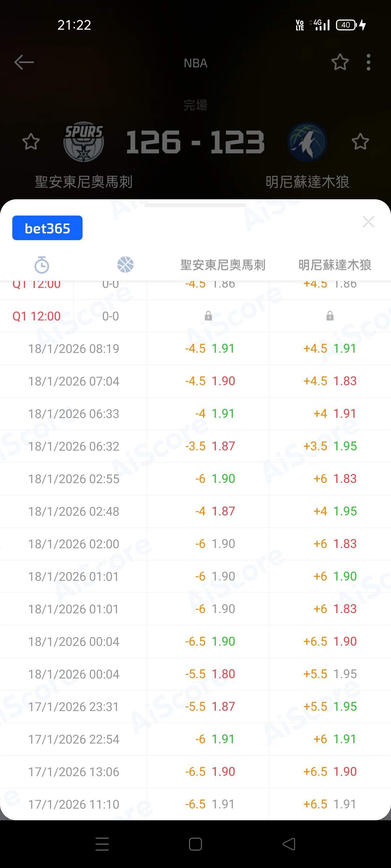Viewport: 391px width, 868px height.
Task: Toggle favorite star for Minnesota Timberwolves
Action: coord(360,141)
